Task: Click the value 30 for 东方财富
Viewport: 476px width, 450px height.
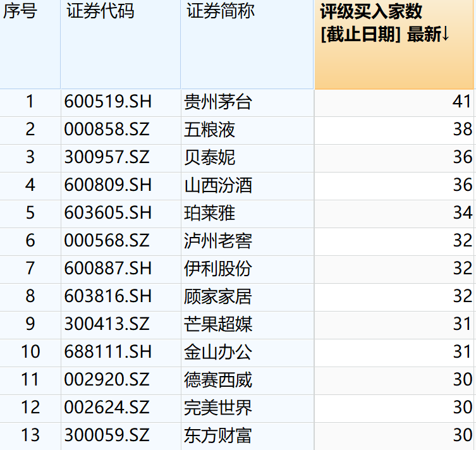Action: (x=463, y=435)
